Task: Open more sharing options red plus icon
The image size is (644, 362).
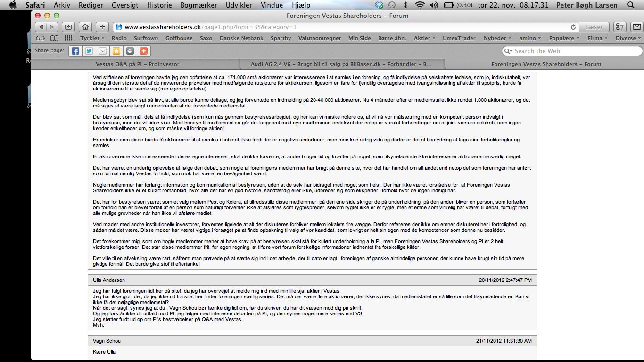Action: pyautogui.click(x=144, y=51)
